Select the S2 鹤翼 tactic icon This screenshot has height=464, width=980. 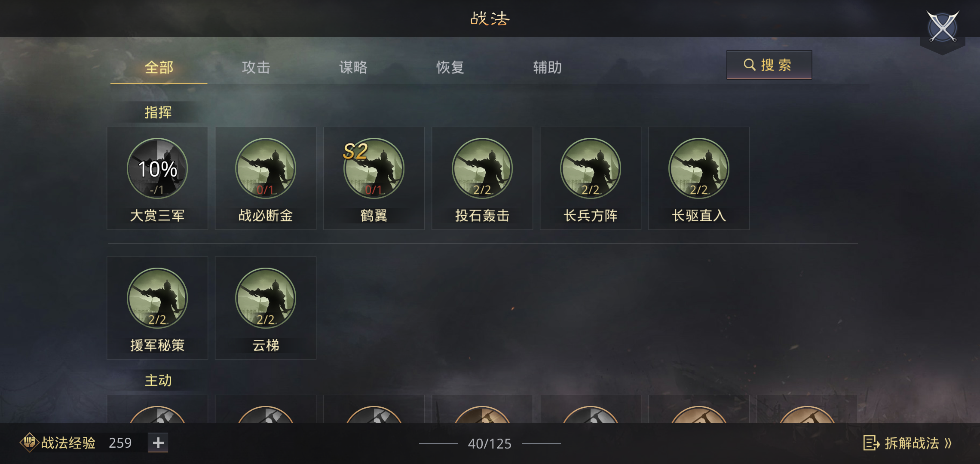(374, 168)
